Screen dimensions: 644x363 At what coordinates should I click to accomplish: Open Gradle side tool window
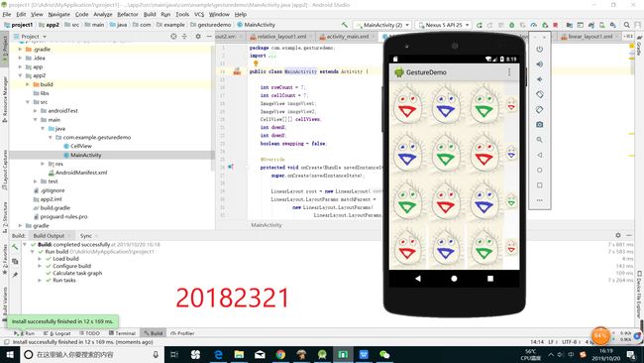click(x=639, y=46)
